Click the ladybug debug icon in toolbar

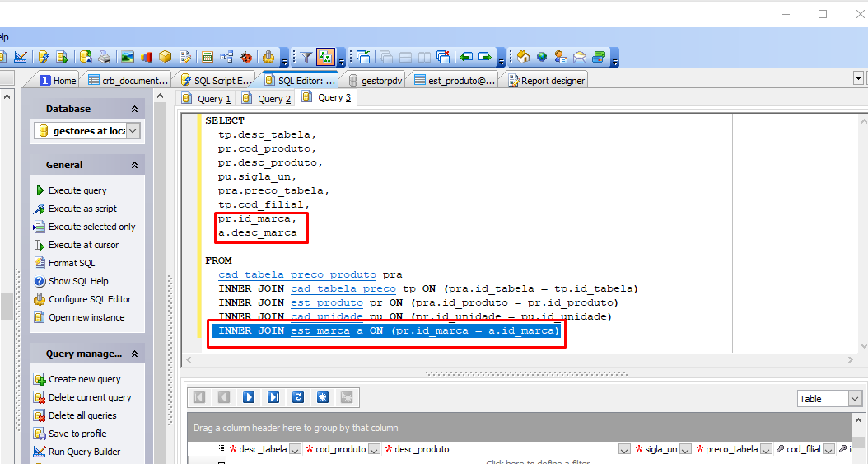pos(246,57)
